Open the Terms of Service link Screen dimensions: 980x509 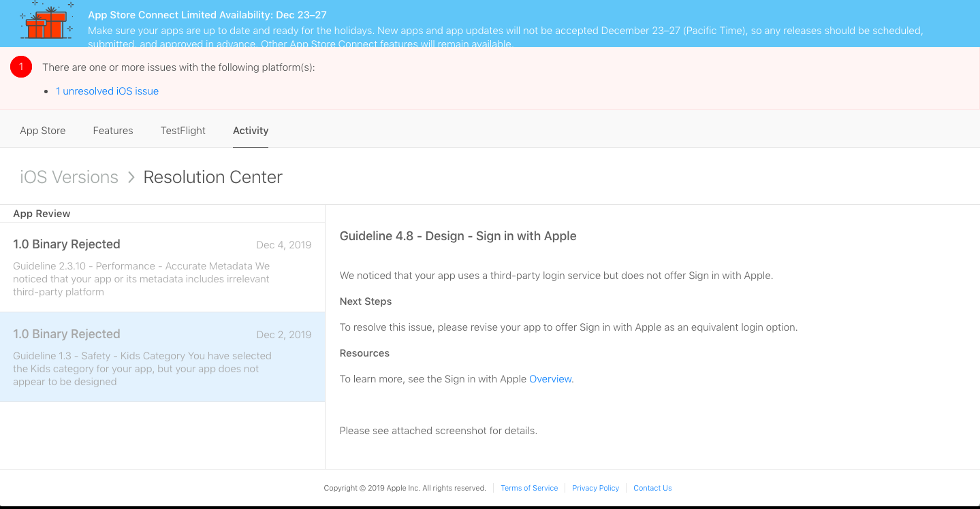[529, 488]
